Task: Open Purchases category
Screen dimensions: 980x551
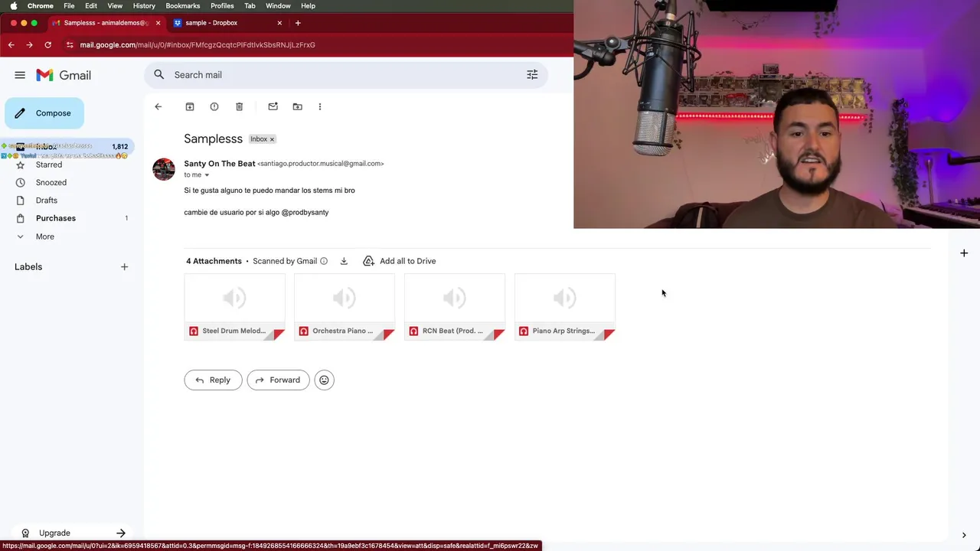Action: (56, 218)
